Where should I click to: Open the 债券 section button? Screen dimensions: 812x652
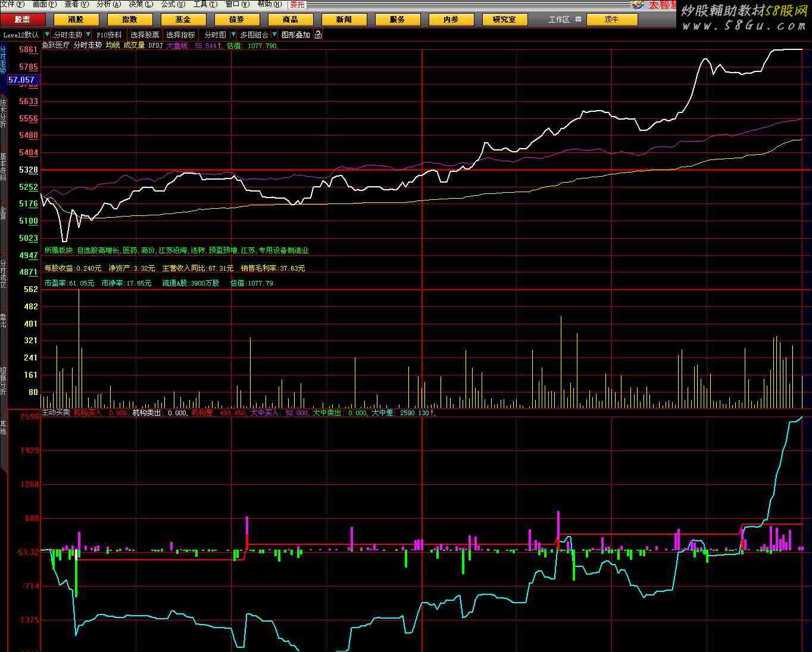click(237, 20)
